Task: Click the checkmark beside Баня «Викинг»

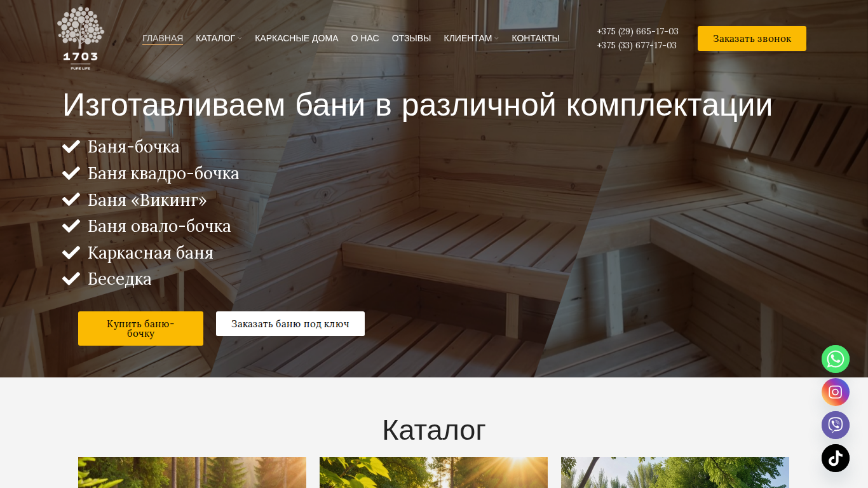Action: tap(71, 200)
